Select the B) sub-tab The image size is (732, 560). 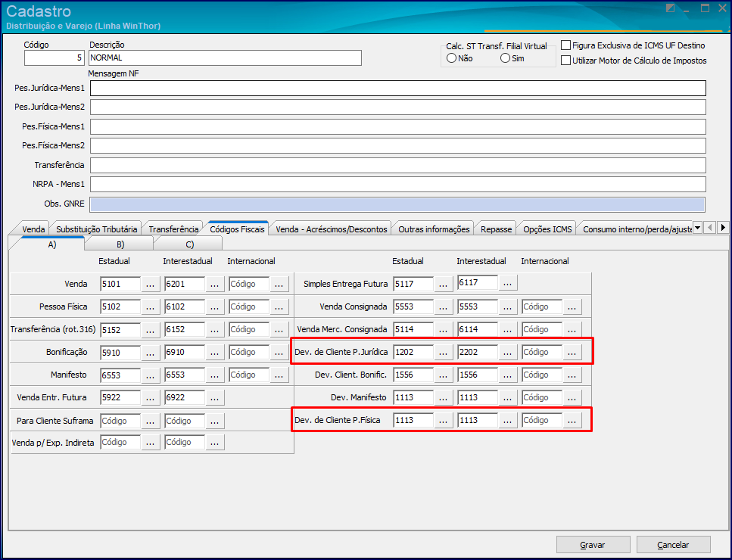coord(120,244)
